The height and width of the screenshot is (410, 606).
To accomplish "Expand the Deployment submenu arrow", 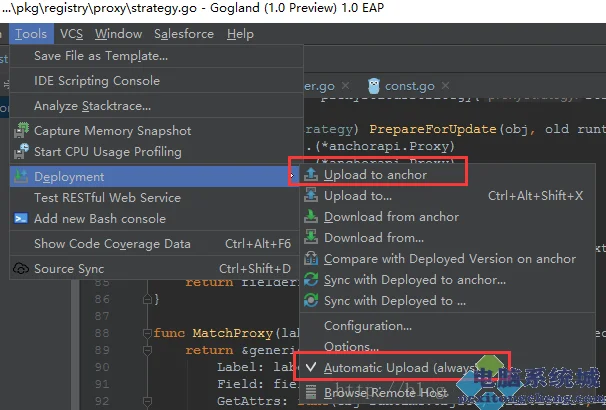I will (292, 176).
